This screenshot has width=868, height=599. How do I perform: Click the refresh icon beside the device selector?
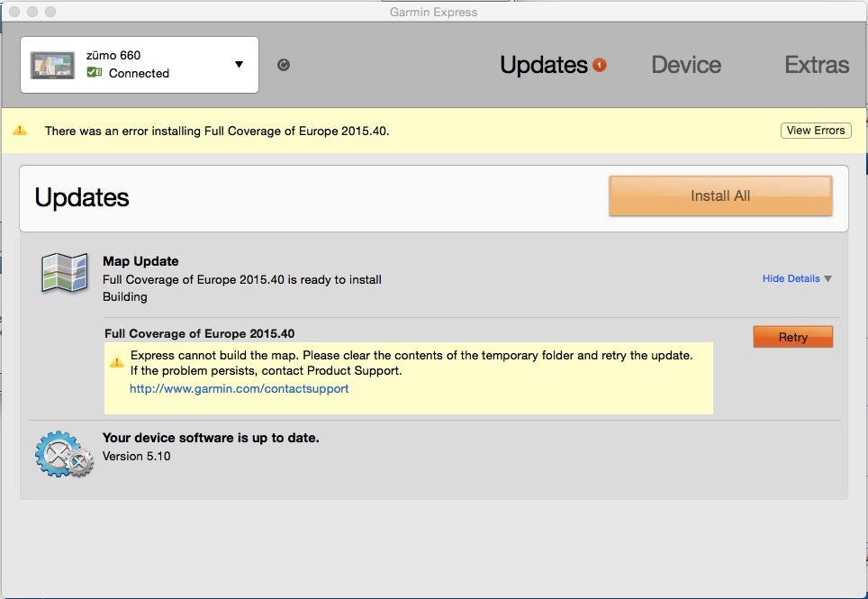[x=284, y=65]
